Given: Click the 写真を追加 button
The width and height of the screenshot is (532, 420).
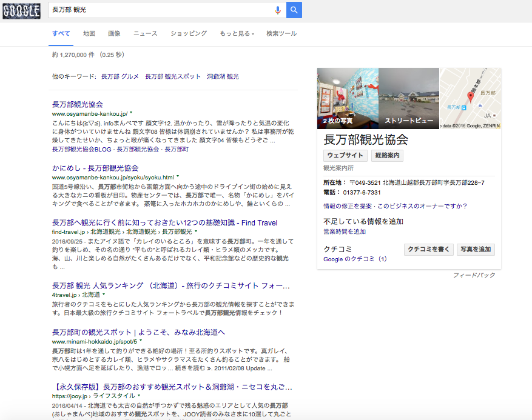Looking at the screenshot, I should (x=476, y=249).
